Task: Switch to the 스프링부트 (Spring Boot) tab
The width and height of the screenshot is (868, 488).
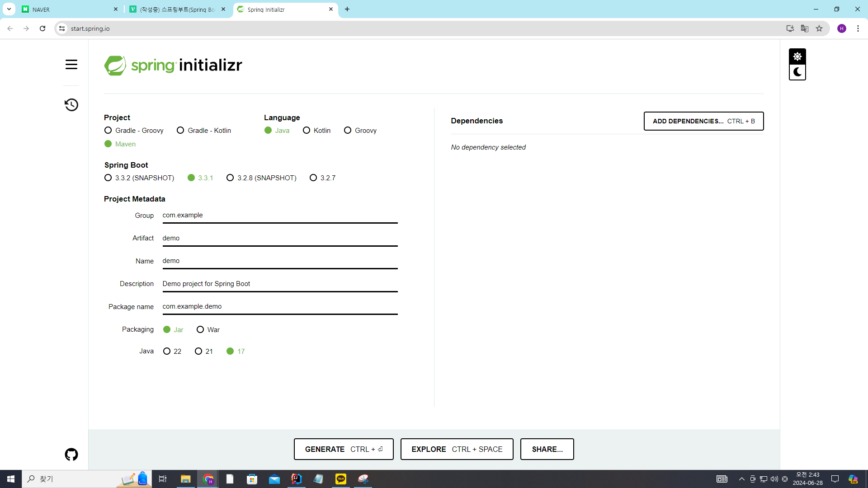Action: pyautogui.click(x=178, y=9)
